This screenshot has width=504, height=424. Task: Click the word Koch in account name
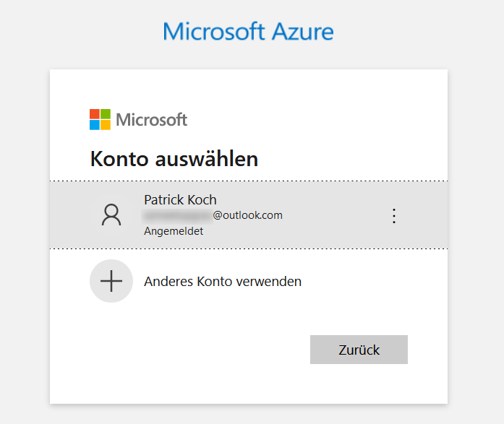coord(202,200)
